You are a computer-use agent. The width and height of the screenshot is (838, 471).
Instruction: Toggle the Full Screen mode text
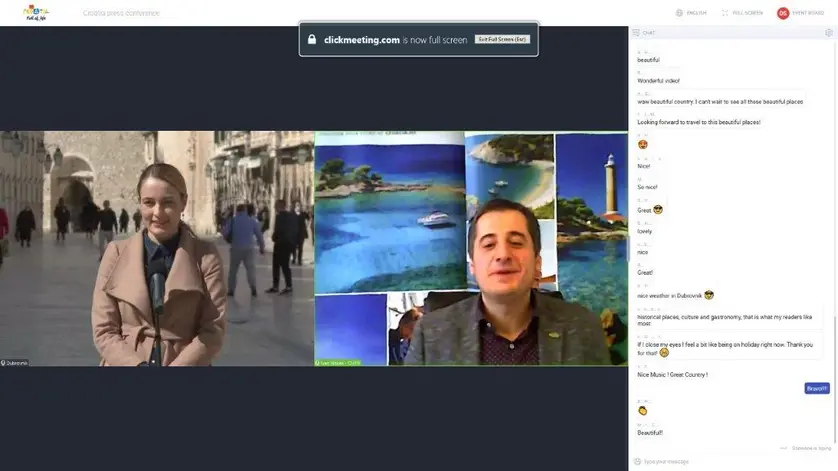(747, 13)
